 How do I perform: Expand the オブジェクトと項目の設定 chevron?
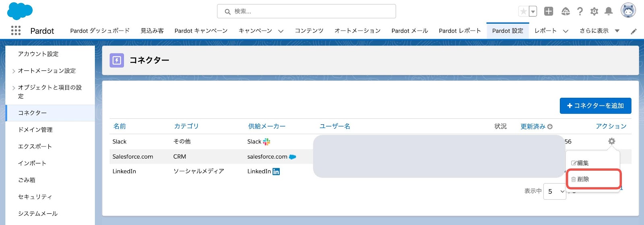click(14, 88)
